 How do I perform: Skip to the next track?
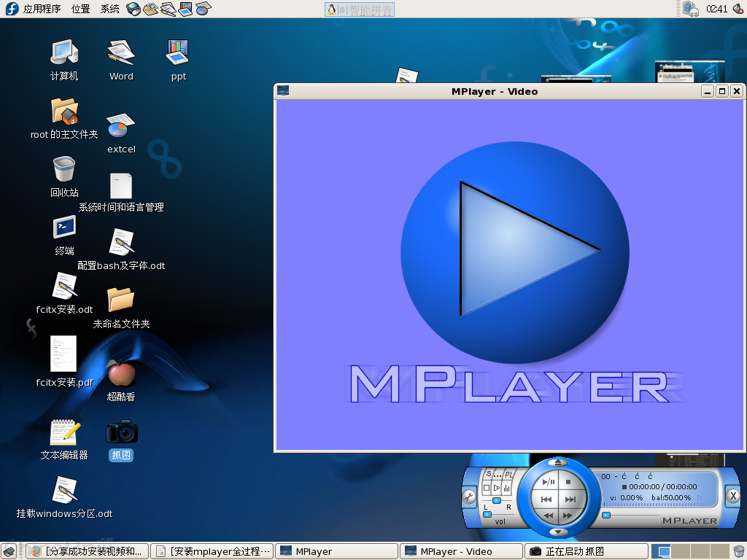(571, 499)
